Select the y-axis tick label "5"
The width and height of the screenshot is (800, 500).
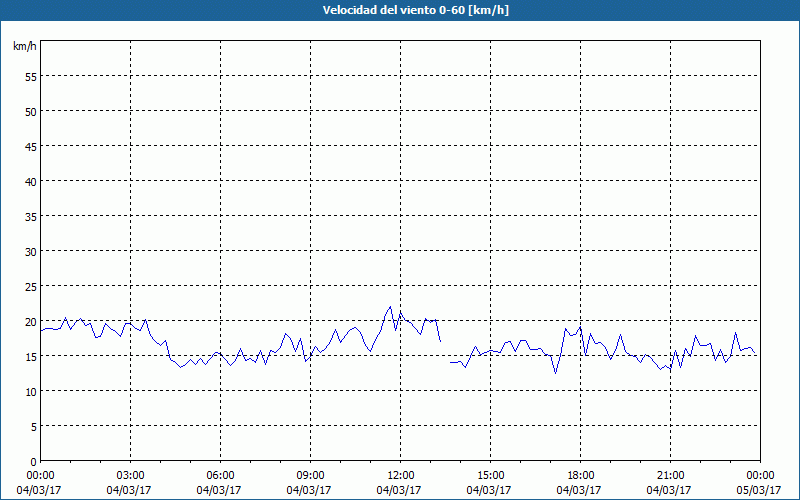click(x=34, y=427)
